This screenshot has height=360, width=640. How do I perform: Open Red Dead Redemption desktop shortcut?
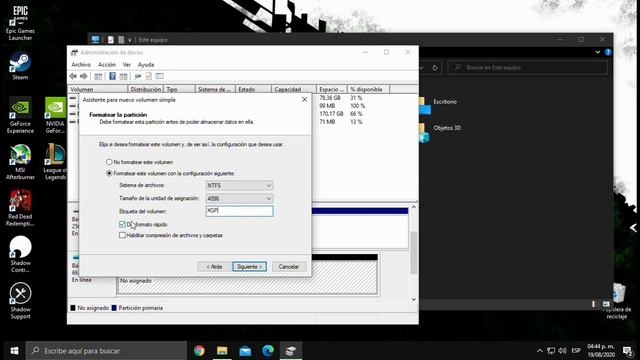coord(20,208)
